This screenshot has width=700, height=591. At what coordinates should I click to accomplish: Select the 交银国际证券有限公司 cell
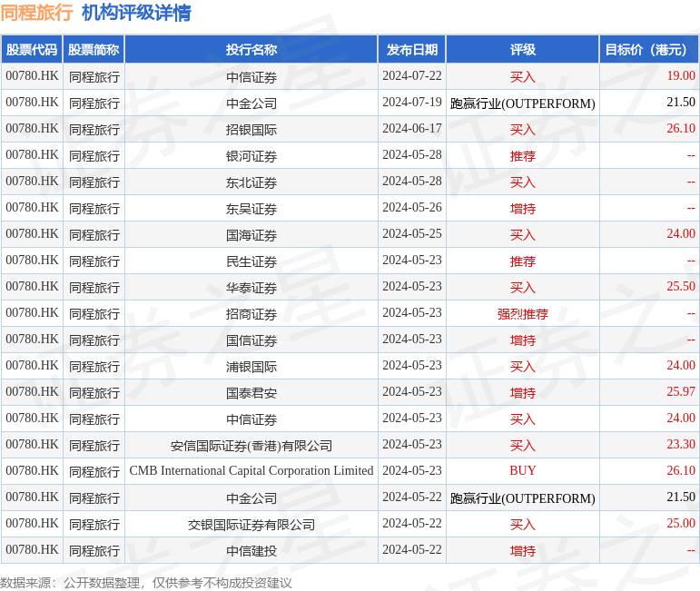point(251,525)
